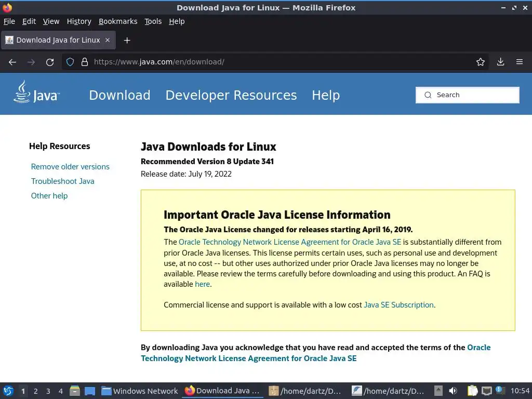
Task: Open a new tab with the plus button
Action: click(x=127, y=41)
